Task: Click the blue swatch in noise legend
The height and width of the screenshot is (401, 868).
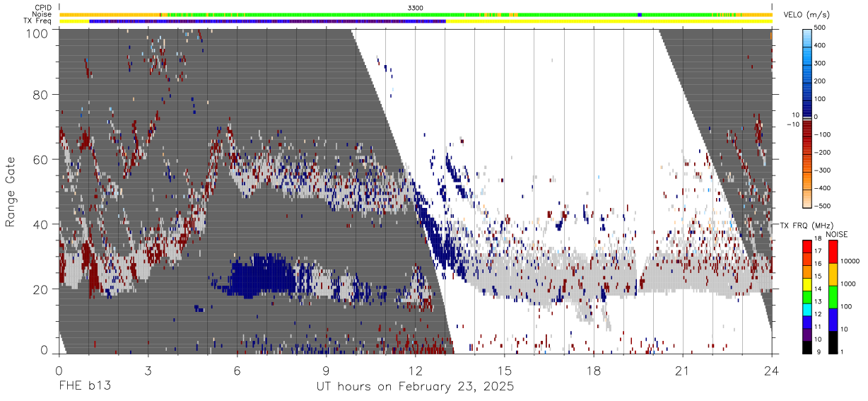Action: click(833, 319)
